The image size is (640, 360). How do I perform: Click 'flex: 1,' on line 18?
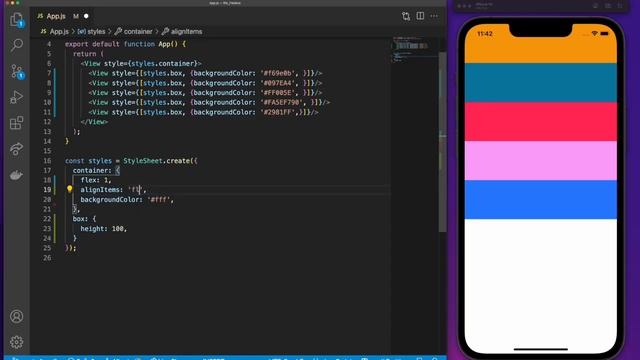pyautogui.click(x=96, y=180)
